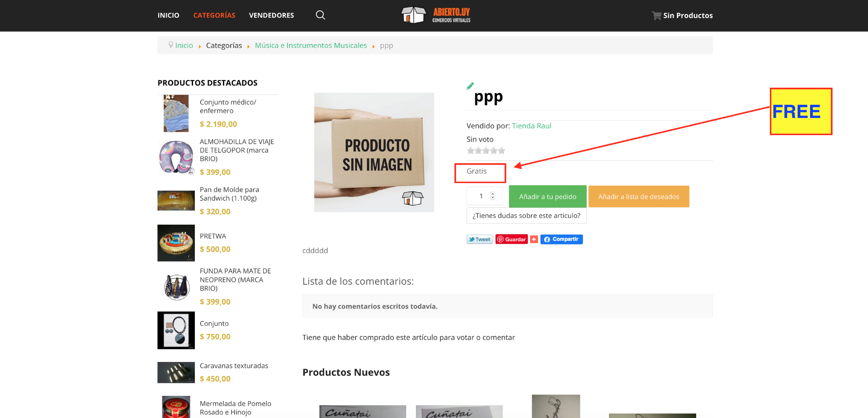868x418 pixels.
Task: Click Añadir a tu pedido button
Action: tap(547, 197)
